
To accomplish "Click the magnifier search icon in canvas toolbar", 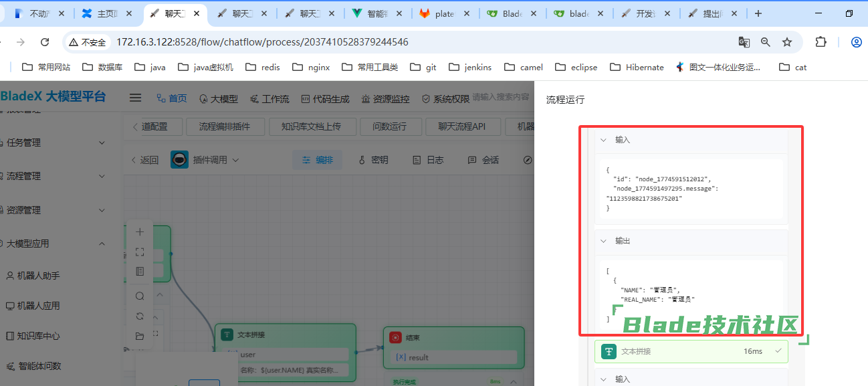I will (x=140, y=296).
